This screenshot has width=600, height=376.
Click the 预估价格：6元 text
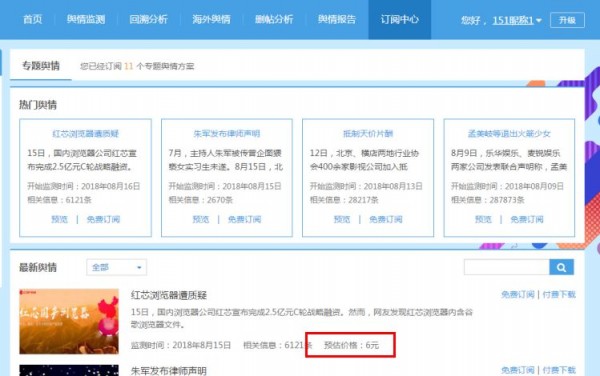click(x=351, y=345)
